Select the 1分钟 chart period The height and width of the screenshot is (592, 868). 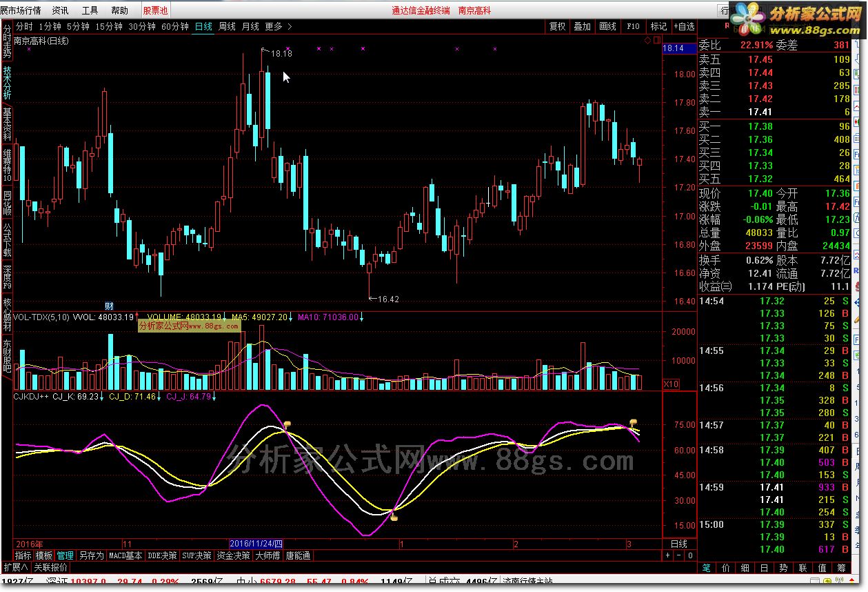[50, 27]
